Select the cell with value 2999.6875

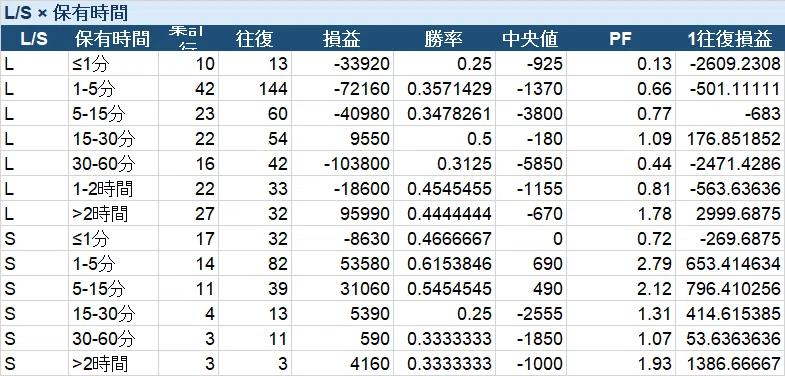click(730, 214)
